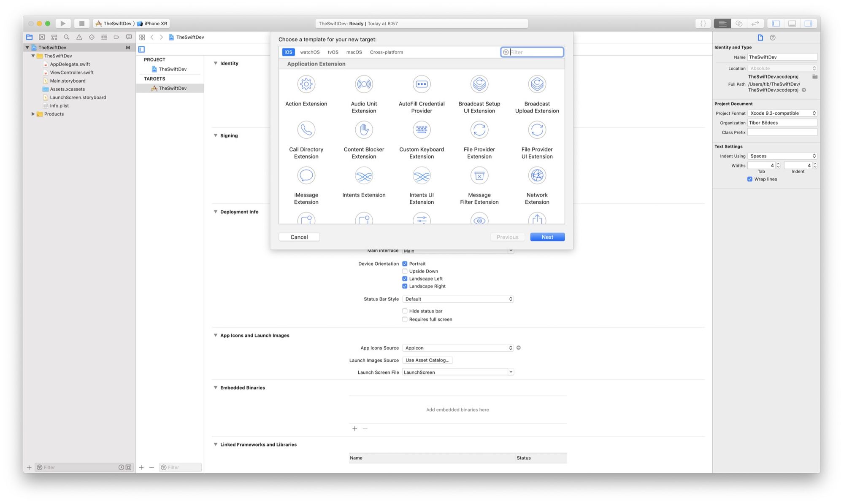Select the Custom Keyboard Extension icon

point(422,129)
